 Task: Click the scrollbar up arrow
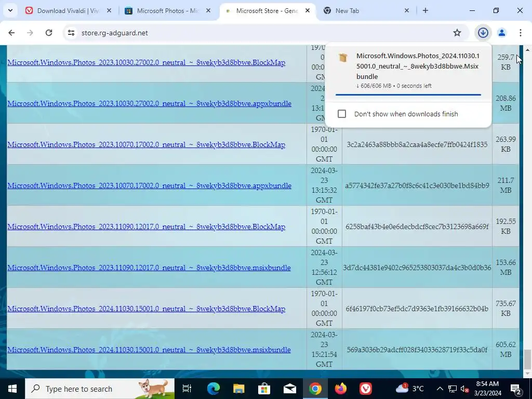[x=527, y=49]
